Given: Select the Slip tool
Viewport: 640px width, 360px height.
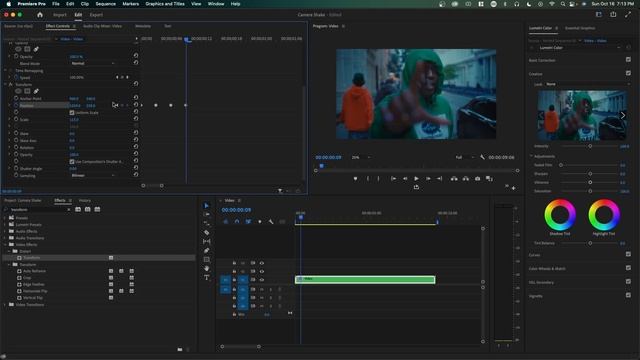Looking at the screenshot, I should [207, 242].
